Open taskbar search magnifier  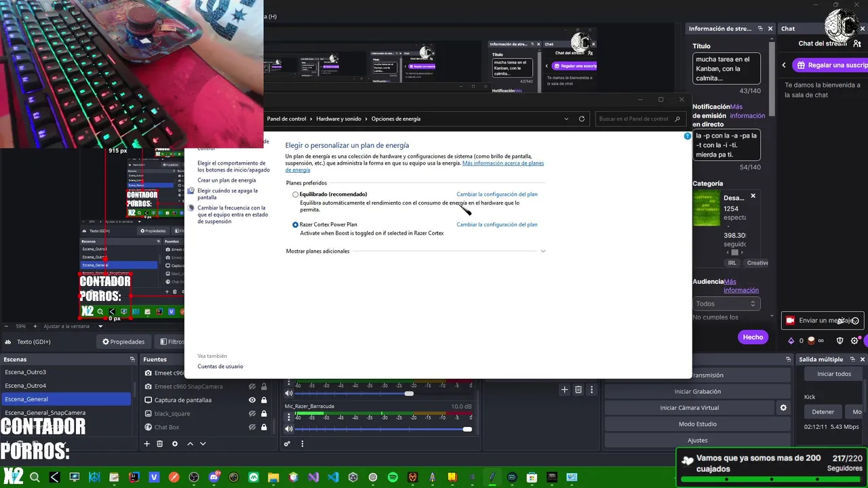(35, 477)
